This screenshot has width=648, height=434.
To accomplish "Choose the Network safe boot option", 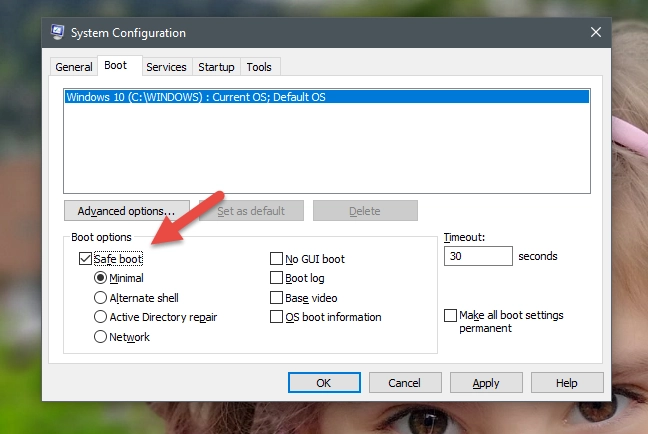I will point(100,337).
